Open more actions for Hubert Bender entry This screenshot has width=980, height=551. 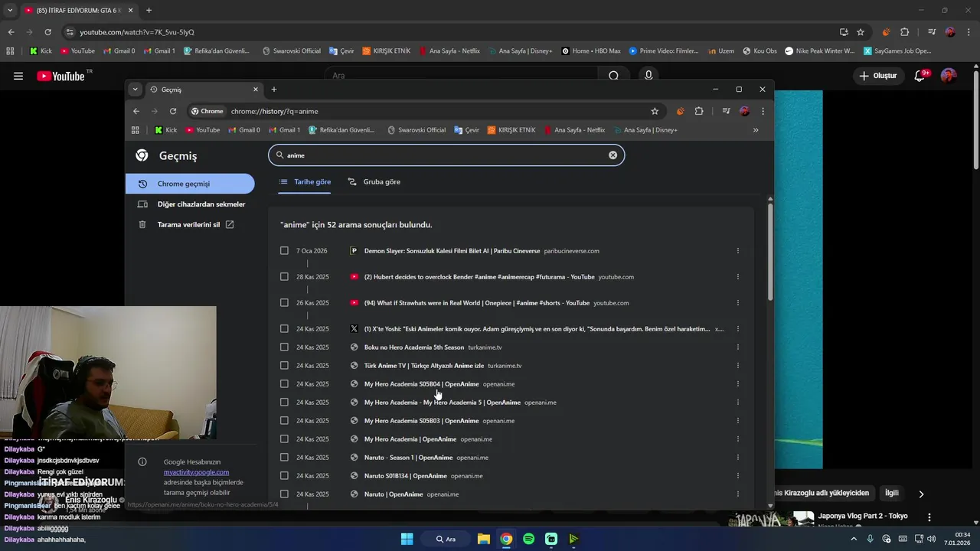(x=738, y=277)
